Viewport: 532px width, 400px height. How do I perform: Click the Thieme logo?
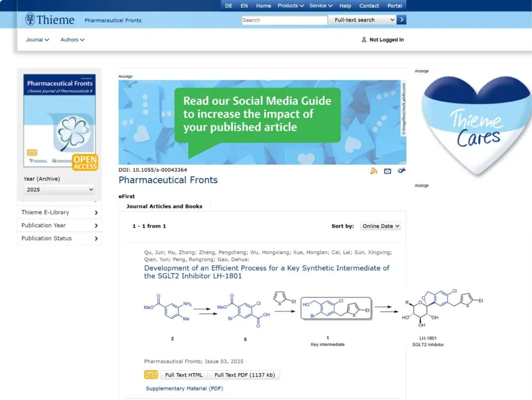(50, 20)
